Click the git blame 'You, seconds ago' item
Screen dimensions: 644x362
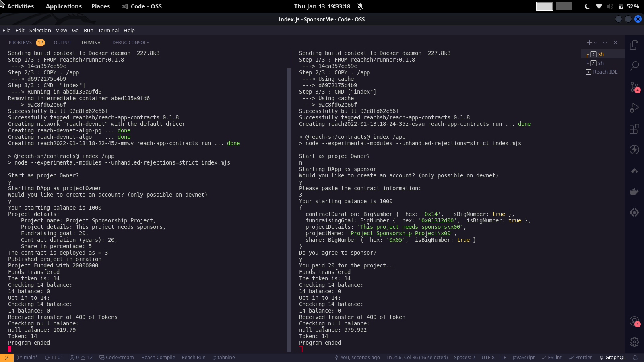click(x=357, y=358)
